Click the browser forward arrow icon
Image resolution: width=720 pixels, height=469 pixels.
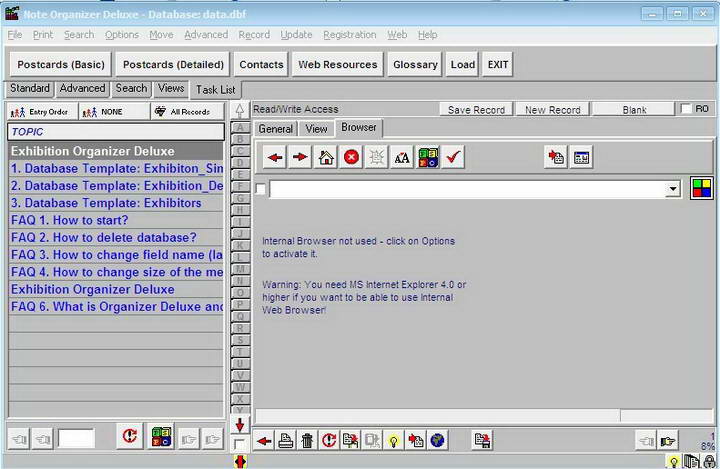pos(300,158)
